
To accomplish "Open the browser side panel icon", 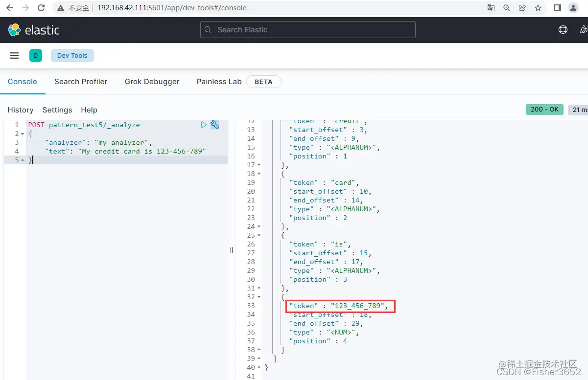I will (x=557, y=8).
